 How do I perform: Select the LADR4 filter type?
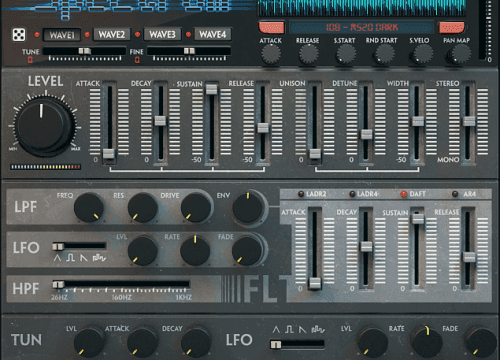point(364,194)
